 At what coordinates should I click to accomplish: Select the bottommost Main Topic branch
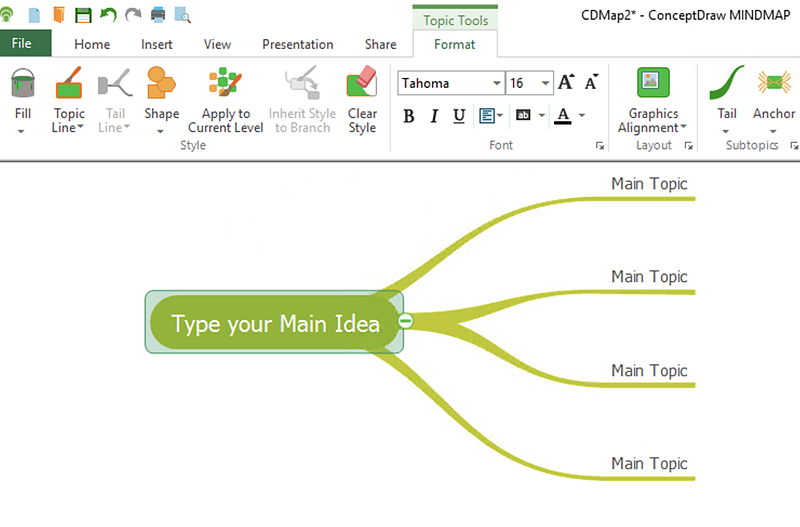[649, 464]
